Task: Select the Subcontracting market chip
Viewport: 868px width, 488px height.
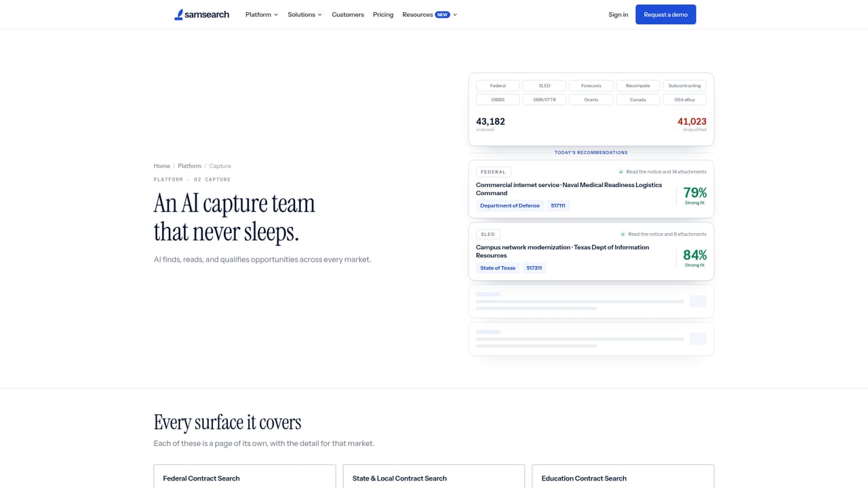Action: [x=684, y=85]
